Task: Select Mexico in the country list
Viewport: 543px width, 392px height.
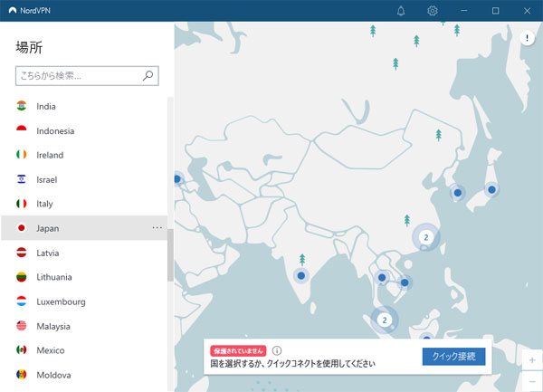Action: 84,350
